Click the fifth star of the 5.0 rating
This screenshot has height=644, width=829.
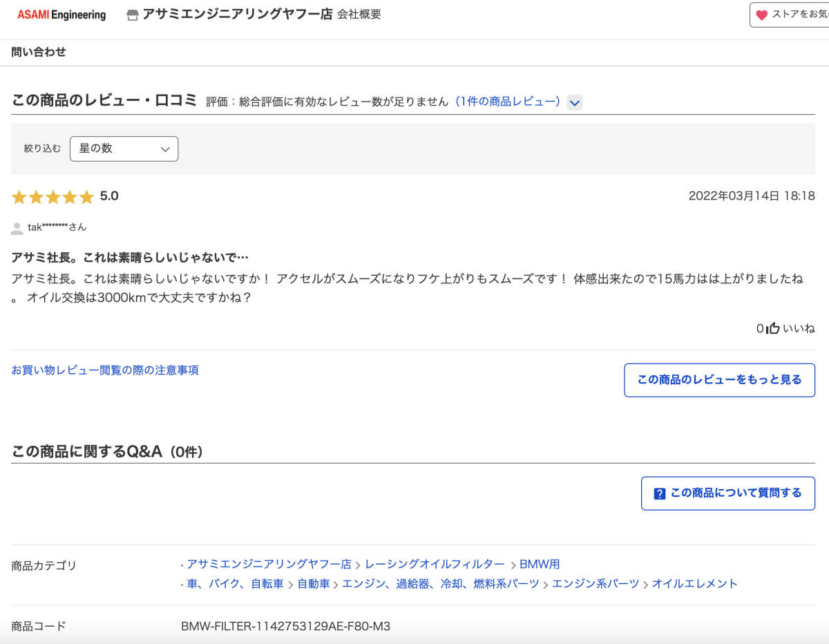point(86,196)
